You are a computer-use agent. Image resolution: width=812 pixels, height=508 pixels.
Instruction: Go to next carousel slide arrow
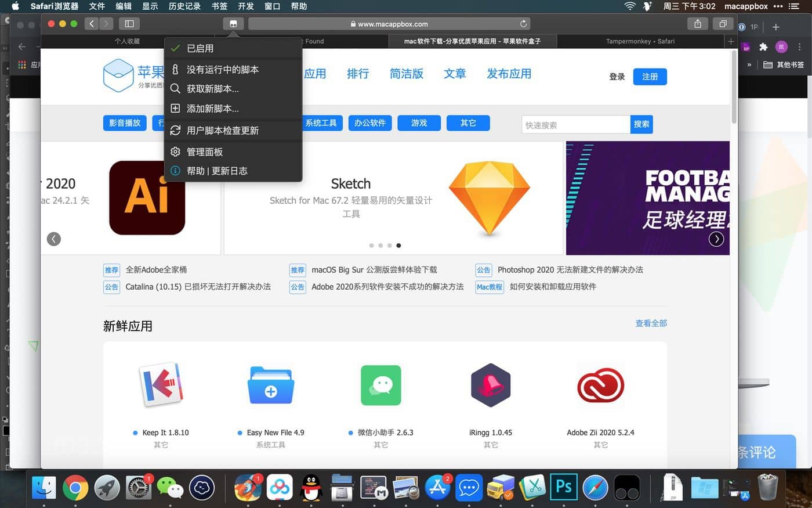(x=716, y=239)
